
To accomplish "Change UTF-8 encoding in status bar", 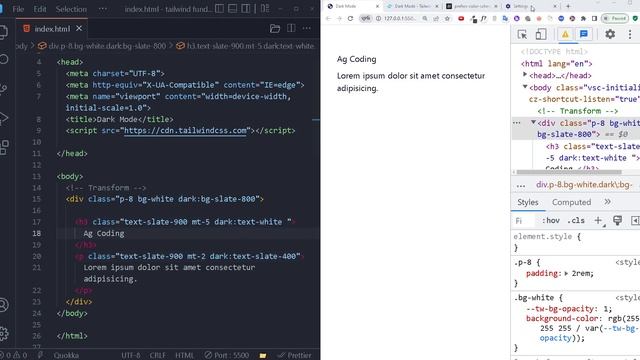I will [x=131, y=355].
